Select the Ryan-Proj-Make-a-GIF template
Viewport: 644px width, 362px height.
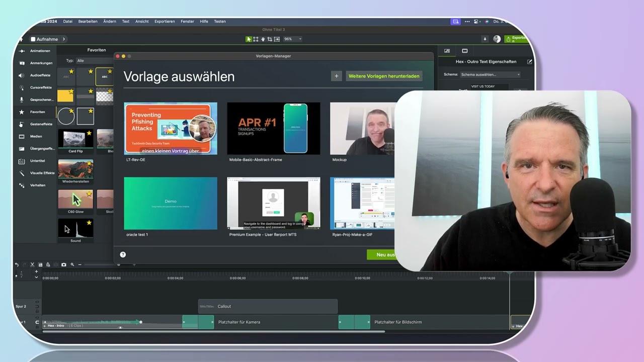click(x=362, y=203)
